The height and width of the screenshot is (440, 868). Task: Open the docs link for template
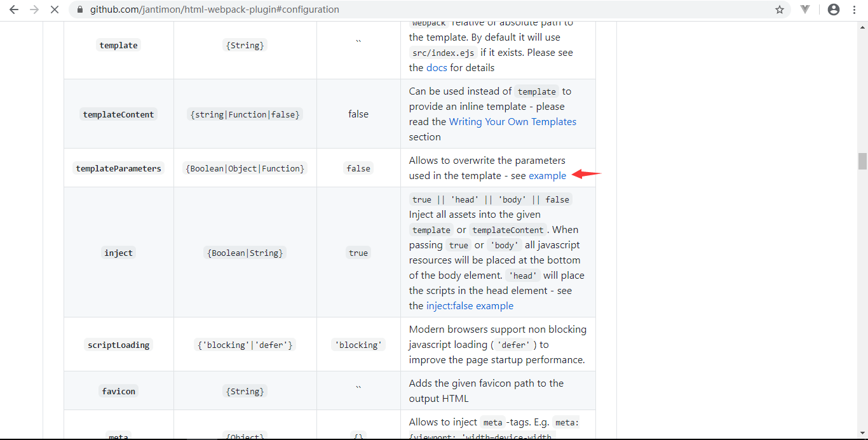coord(437,67)
